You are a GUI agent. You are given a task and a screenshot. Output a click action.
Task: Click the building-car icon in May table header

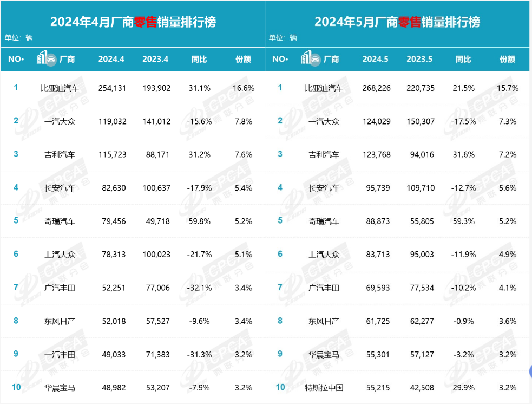tap(310, 59)
